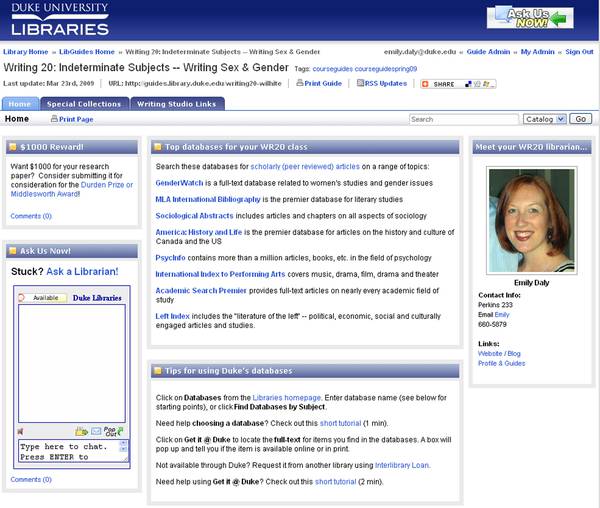Click the email envelope icon in chat widget
Image resolution: width=600 pixels, height=508 pixels.
[x=97, y=431]
